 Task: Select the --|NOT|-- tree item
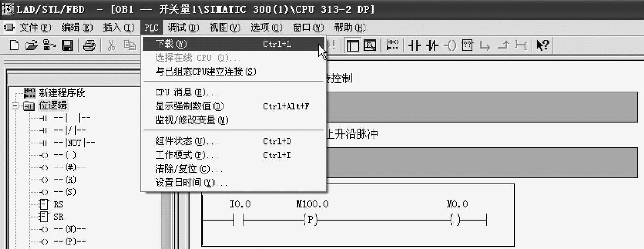point(74,142)
